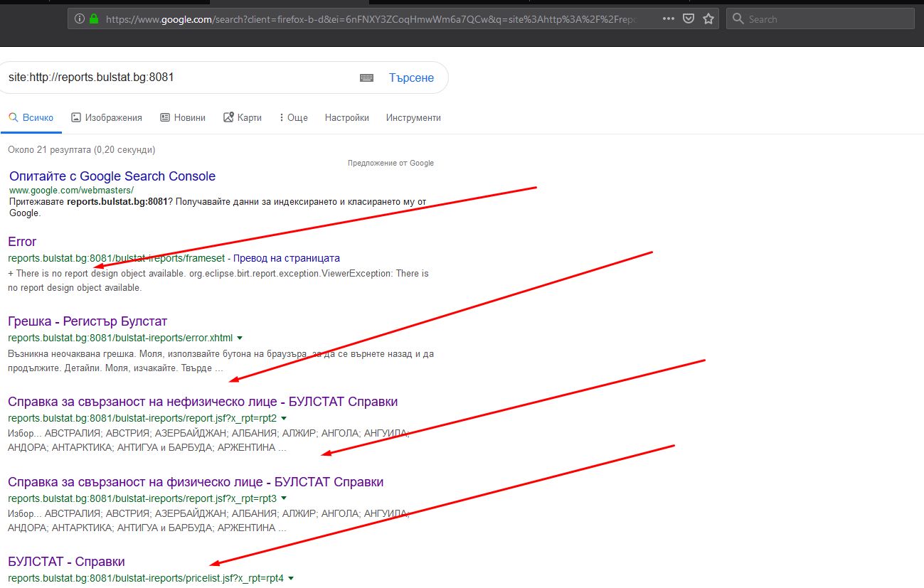Open the on-screen keyboard icon in search box
The image size is (924, 588).
[x=366, y=78]
